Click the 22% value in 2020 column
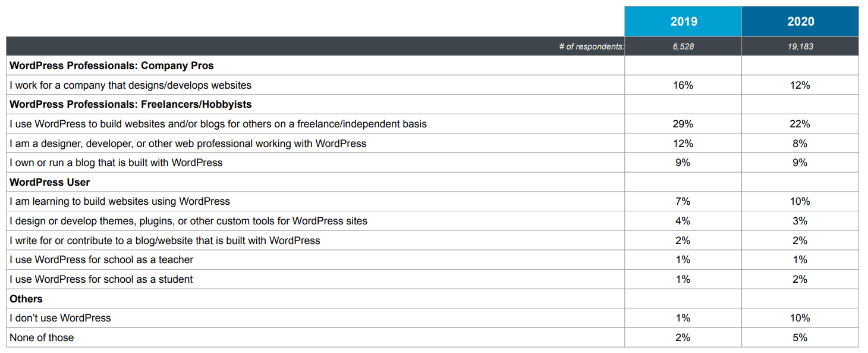Viewport: 868px width, 353px height. (800, 124)
